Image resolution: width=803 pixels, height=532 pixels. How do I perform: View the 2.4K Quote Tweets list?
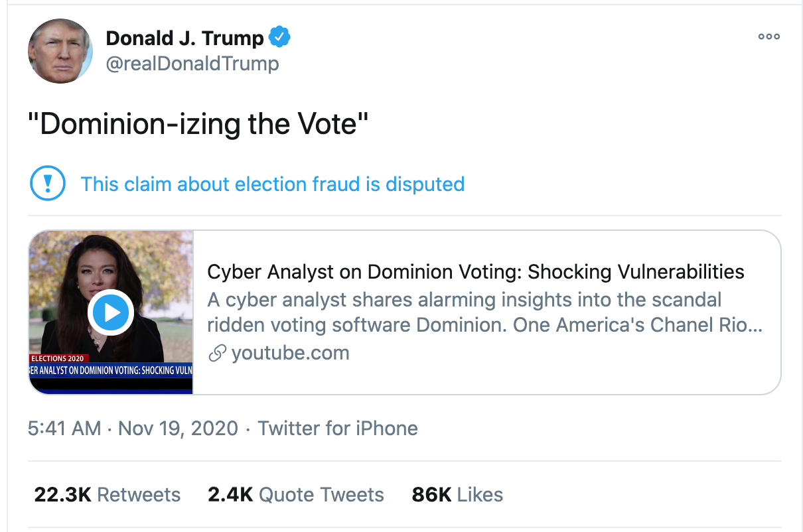pyautogui.click(x=295, y=494)
